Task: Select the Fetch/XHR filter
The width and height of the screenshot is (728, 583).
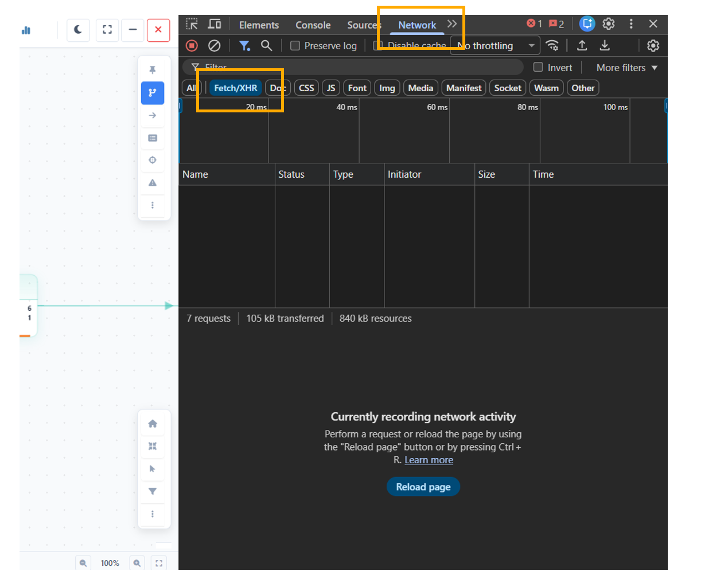Action: [235, 88]
